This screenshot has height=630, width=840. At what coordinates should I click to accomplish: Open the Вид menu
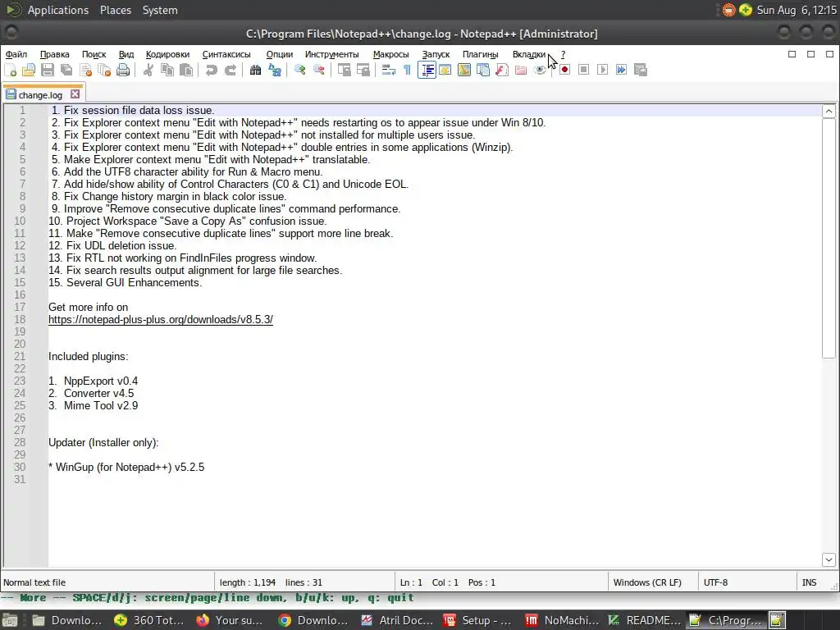[x=126, y=54]
